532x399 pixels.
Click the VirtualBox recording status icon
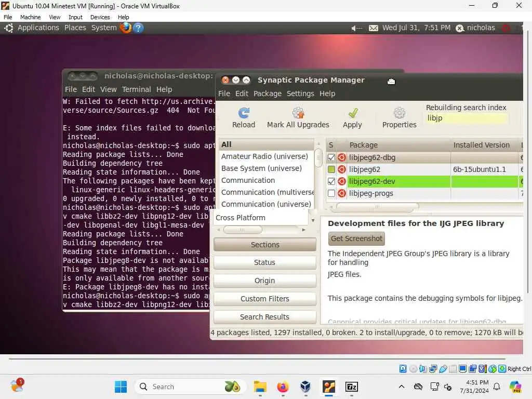(472, 369)
